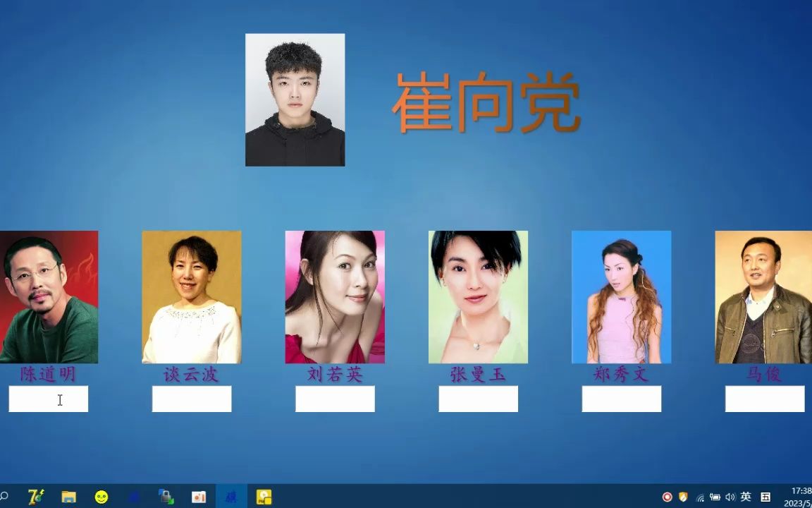812x508 pixels.
Task: Click the red recording indicator in the tray
Action: click(x=667, y=496)
